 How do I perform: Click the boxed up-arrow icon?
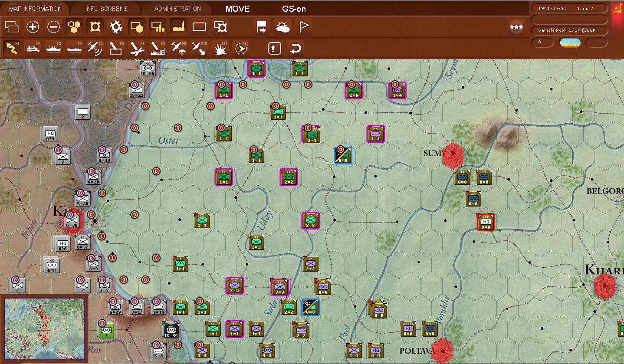point(274,48)
